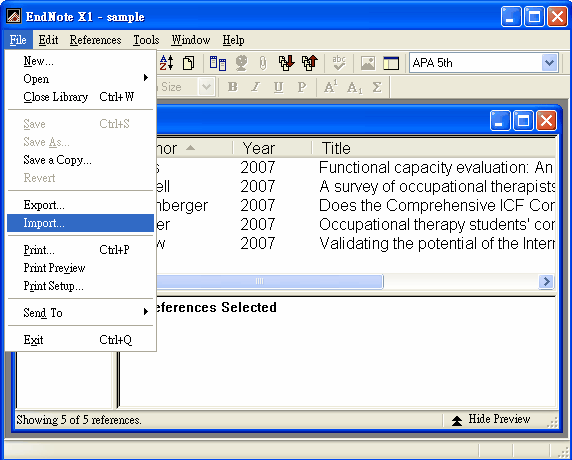Open the APA 5th output style dropdown

point(549,63)
